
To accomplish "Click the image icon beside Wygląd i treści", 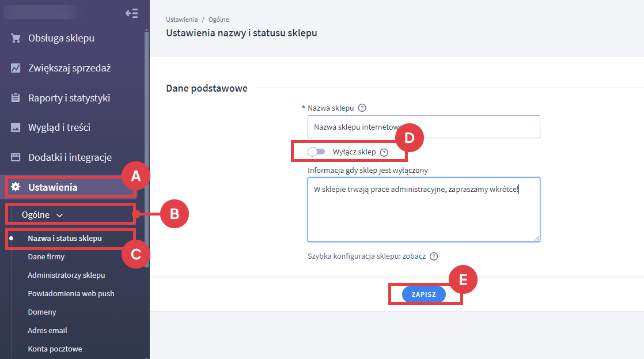I will [x=16, y=127].
